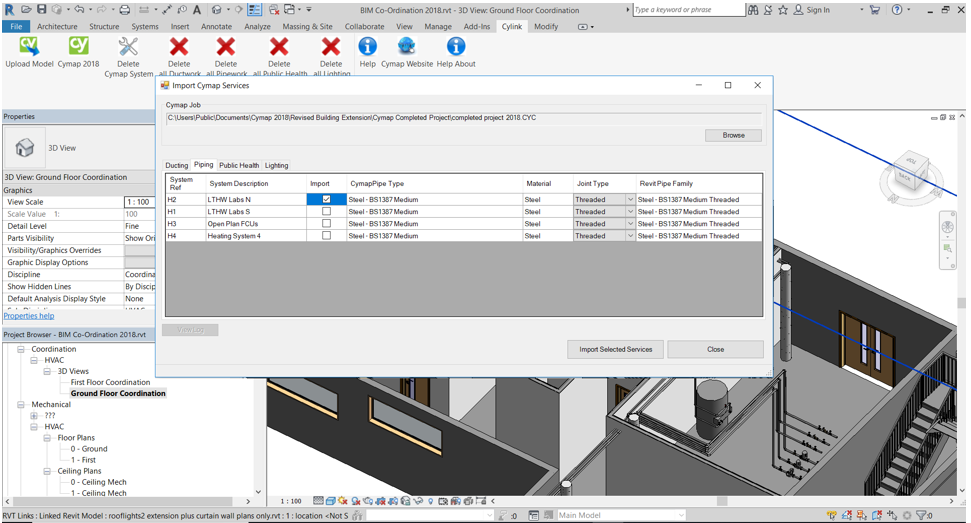The width and height of the screenshot is (971, 523).
Task: Uncheck Import for LTHW Labs N
Action: (x=326, y=199)
